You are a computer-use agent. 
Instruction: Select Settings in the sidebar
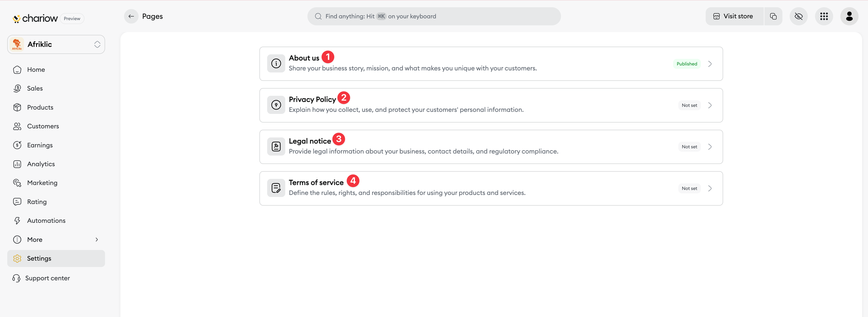coord(56,258)
